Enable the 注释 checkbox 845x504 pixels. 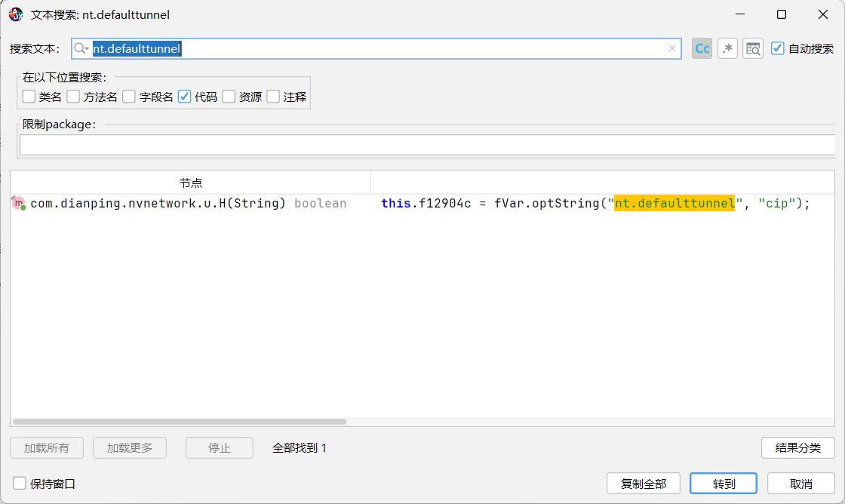click(273, 97)
